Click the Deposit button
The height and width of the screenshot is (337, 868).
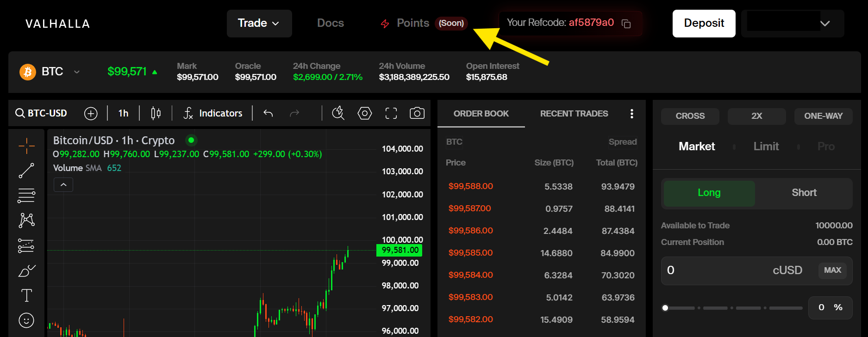click(x=703, y=23)
